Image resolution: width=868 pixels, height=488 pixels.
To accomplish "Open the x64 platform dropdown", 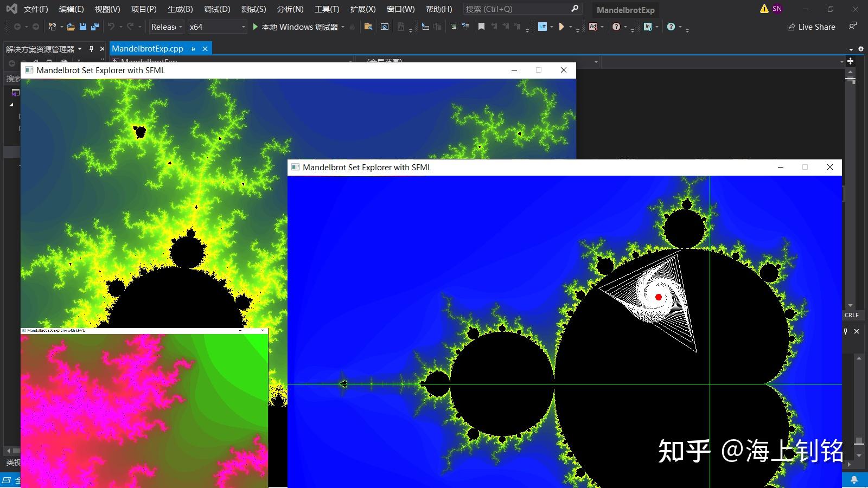I will 217,27.
